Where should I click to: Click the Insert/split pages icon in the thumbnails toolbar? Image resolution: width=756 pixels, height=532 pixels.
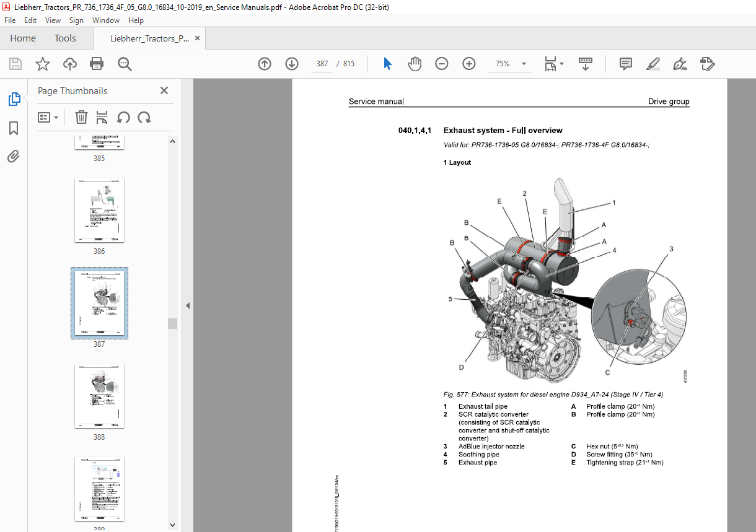tap(102, 117)
